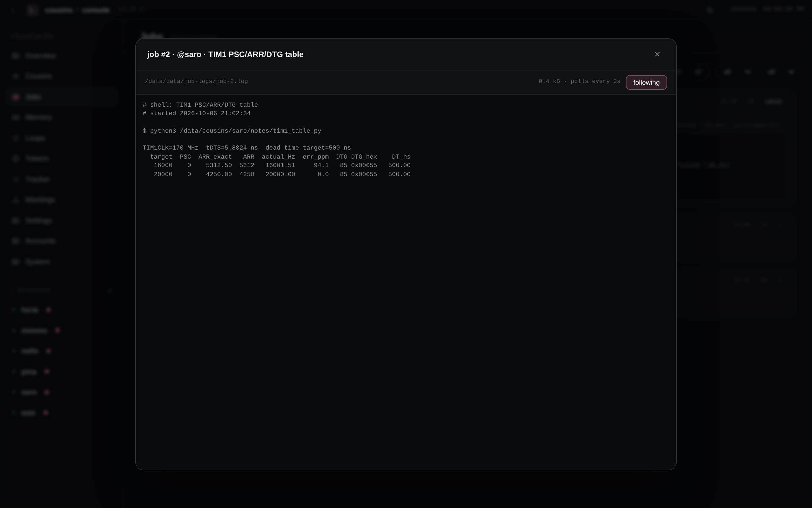The width and height of the screenshot is (812, 508).
Task: Click the '0.0' err_ppm value
Action: pos(323,174)
